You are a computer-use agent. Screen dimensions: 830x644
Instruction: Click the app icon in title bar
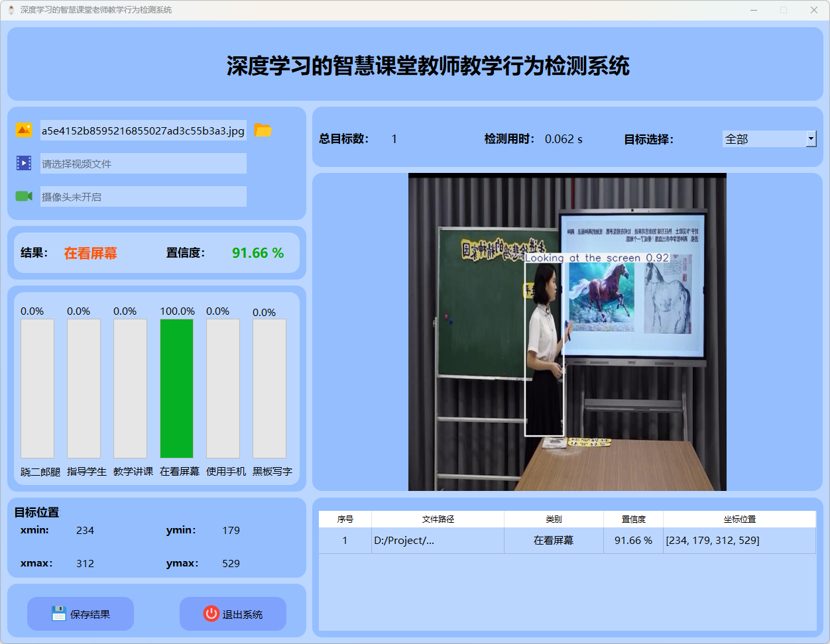click(11, 10)
